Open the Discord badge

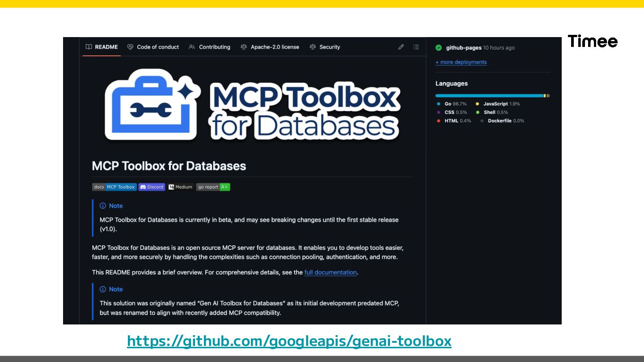tap(152, 187)
